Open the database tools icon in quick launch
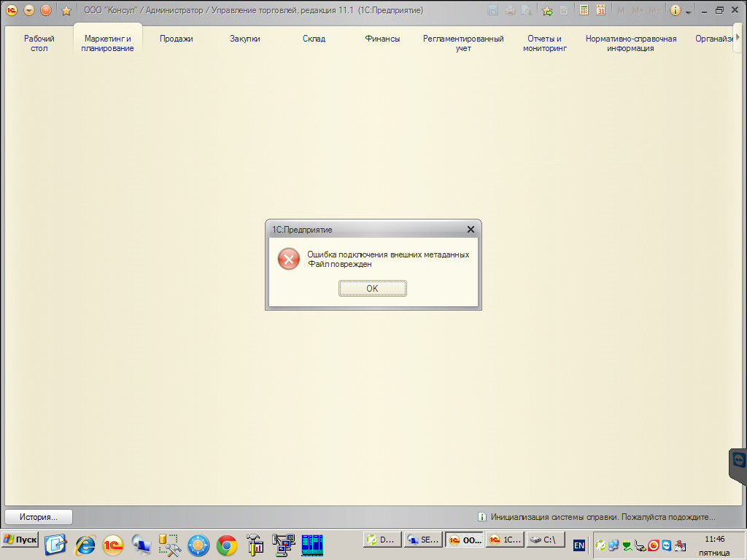Screen dimensions: 747x560 [169, 545]
